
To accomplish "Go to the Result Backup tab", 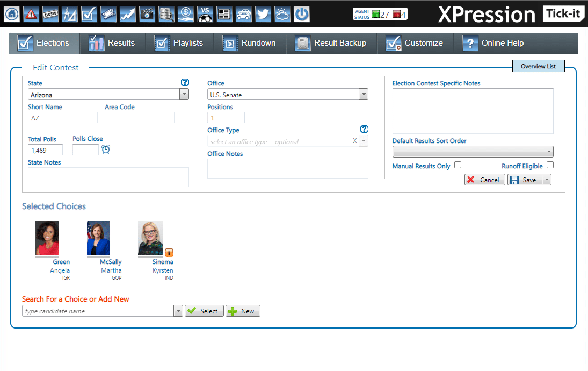I will (331, 43).
